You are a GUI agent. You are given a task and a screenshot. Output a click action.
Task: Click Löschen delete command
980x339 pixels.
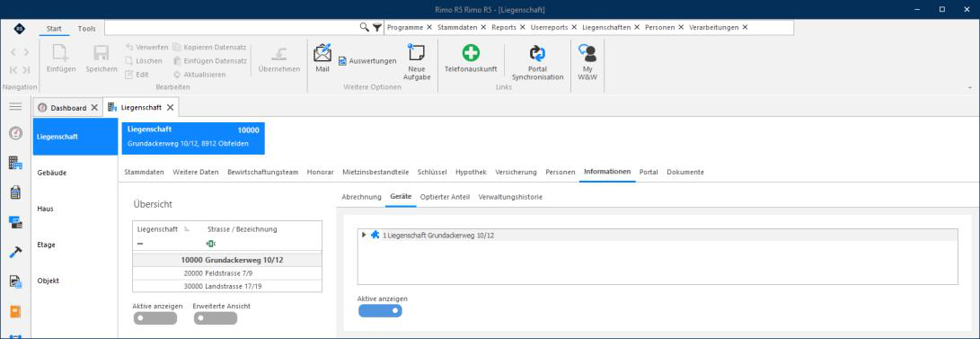(144, 60)
